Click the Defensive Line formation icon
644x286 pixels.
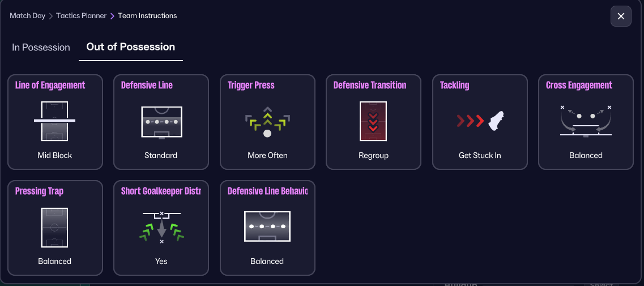click(161, 121)
